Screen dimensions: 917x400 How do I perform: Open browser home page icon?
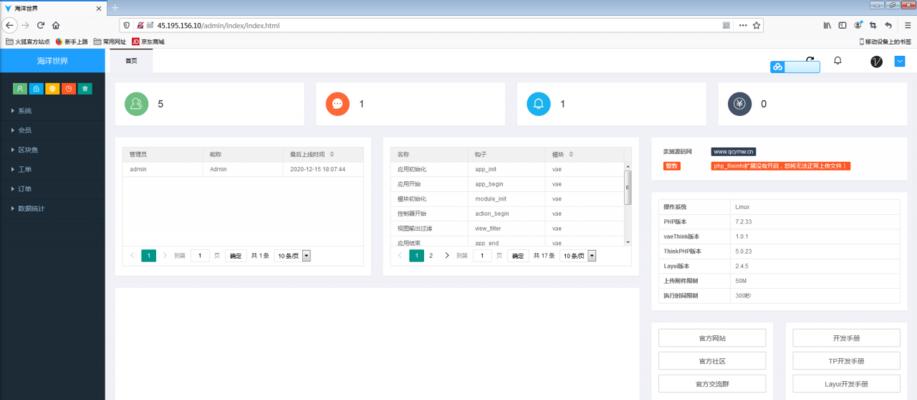point(56,25)
